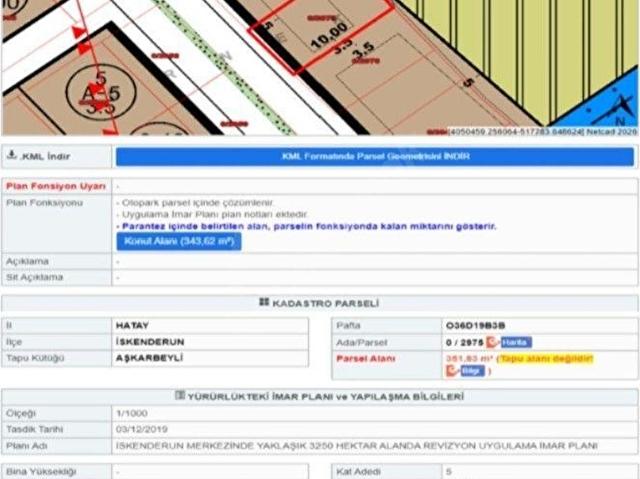Click the Planı Adı text about İSKENDERUN MERKEZİNDE
640x479 pixels.
(357, 446)
